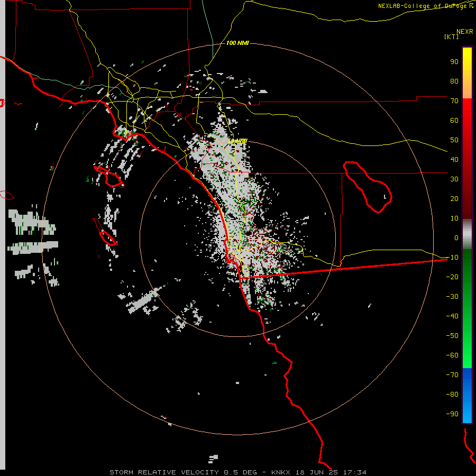Click the "18 JUN 25" date in the caption
The image size is (476, 476).
click(317, 472)
